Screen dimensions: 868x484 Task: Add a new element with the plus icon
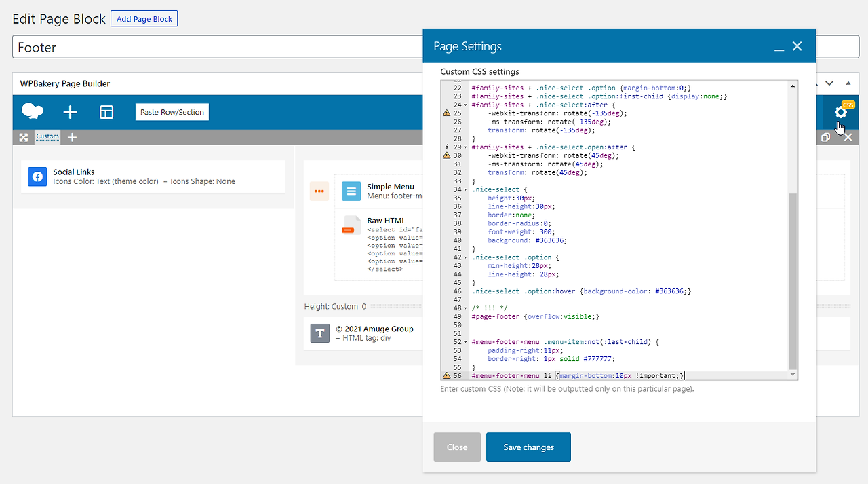pyautogui.click(x=70, y=113)
